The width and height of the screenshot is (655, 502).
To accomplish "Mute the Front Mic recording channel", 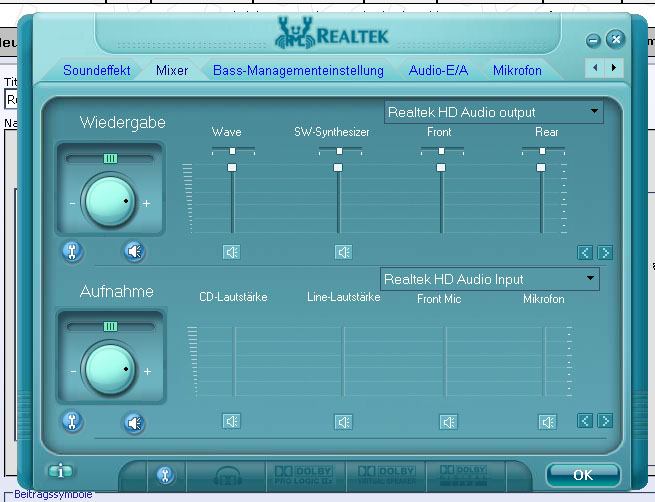I will 448,422.
